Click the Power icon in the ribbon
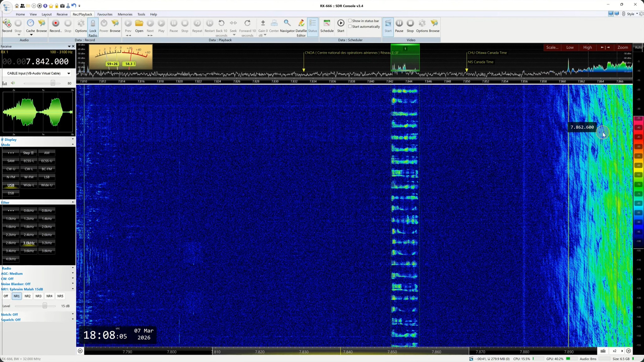The height and width of the screenshot is (362, 644). (x=104, y=23)
